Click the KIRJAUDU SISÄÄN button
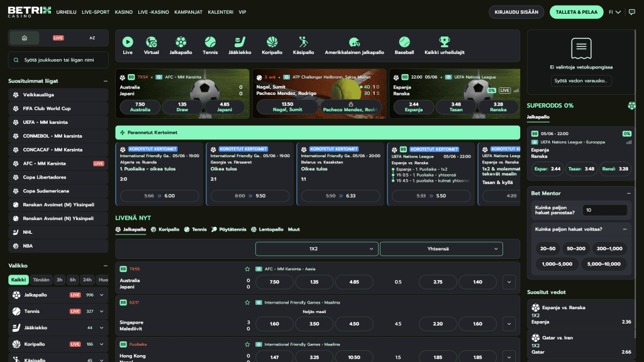Viewport: 644px width, 362px height. click(x=516, y=13)
